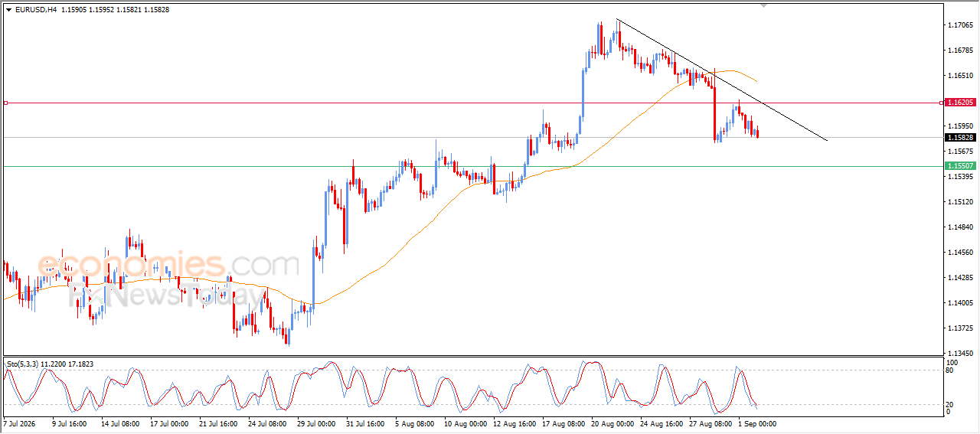Click the 5 Aug 08:00 time label
980x434 pixels.
(414, 423)
